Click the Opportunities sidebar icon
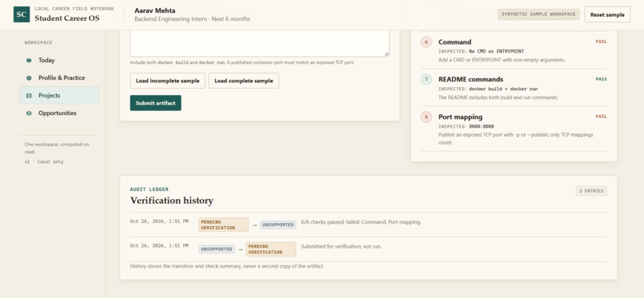The height and width of the screenshot is (298, 644). click(29, 113)
